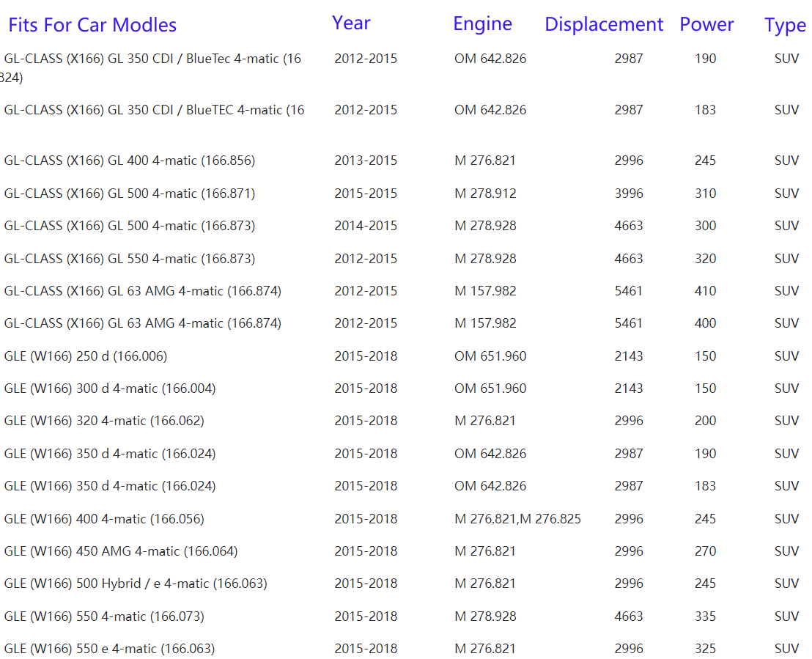
Task: Click the Year column header
Action: (x=351, y=23)
